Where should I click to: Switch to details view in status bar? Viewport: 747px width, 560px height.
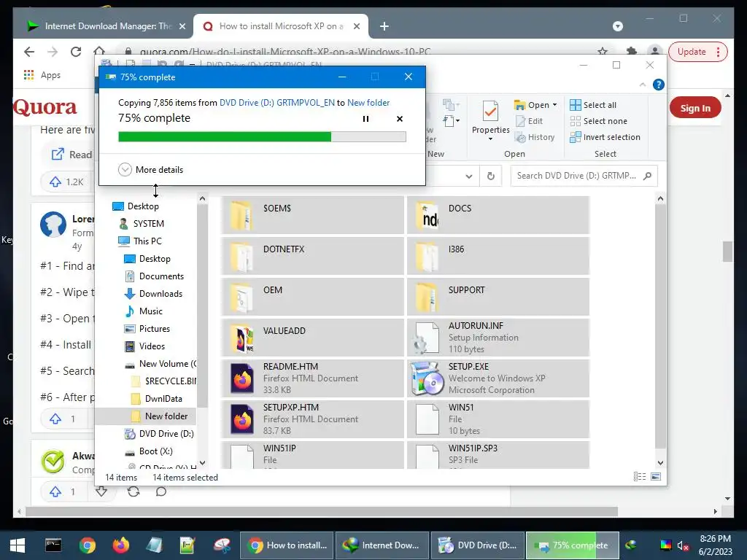640,477
